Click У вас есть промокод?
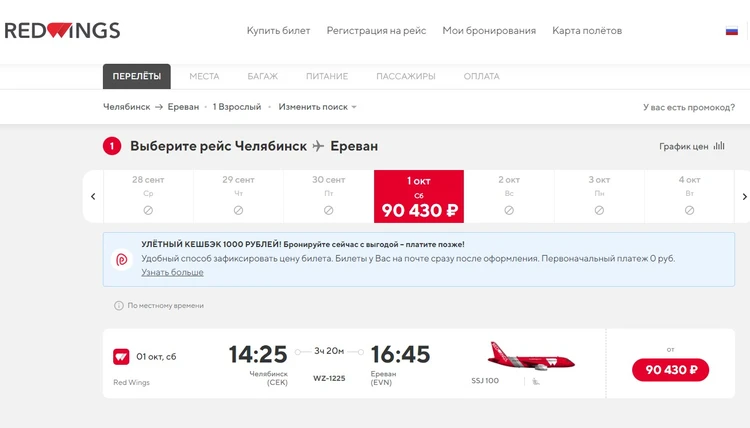The image size is (750, 428). click(689, 108)
